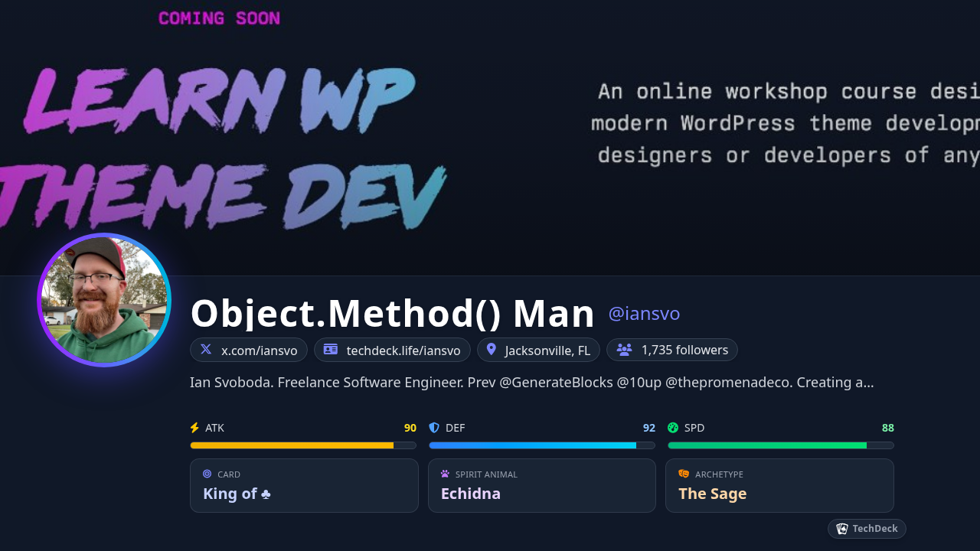Viewport: 980px width, 551px height.
Task: Click the profile avatar photo
Action: coord(104,300)
